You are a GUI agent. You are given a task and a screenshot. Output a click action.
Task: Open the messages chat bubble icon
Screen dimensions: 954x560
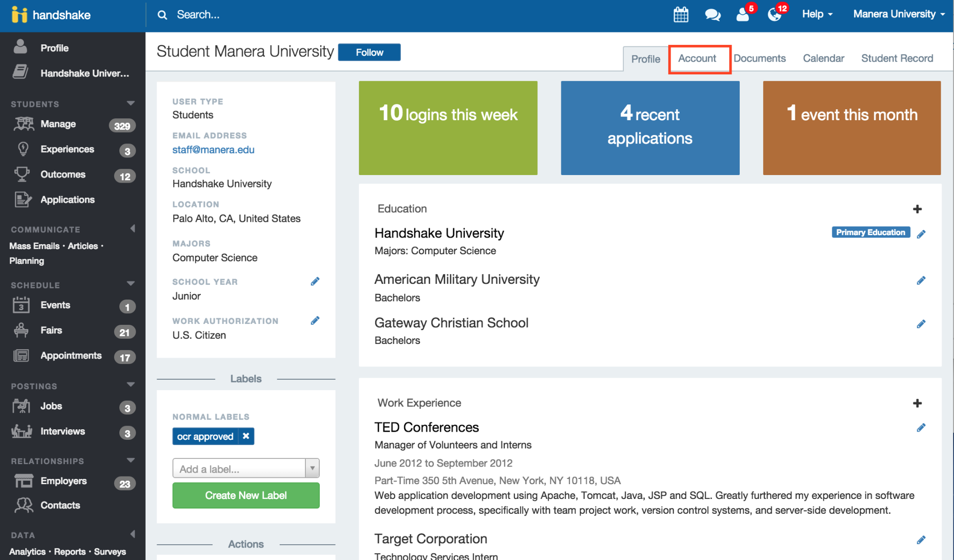point(713,15)
